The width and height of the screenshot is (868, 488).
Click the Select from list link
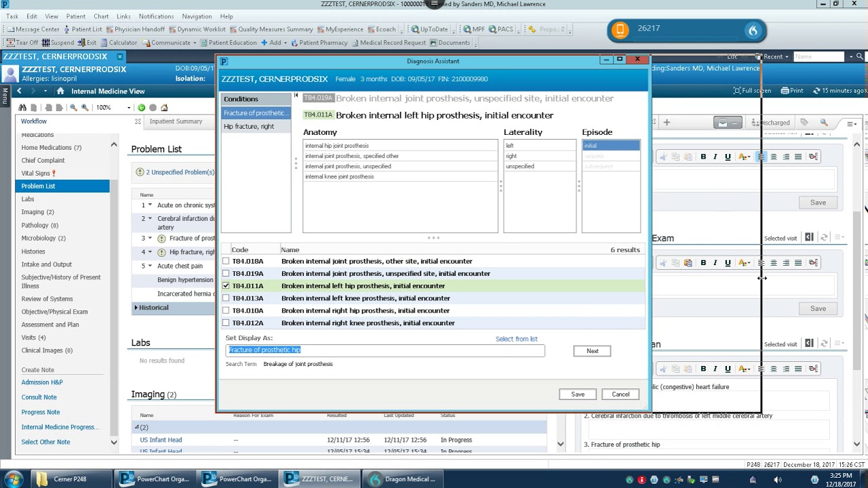(x=516, y=339)
